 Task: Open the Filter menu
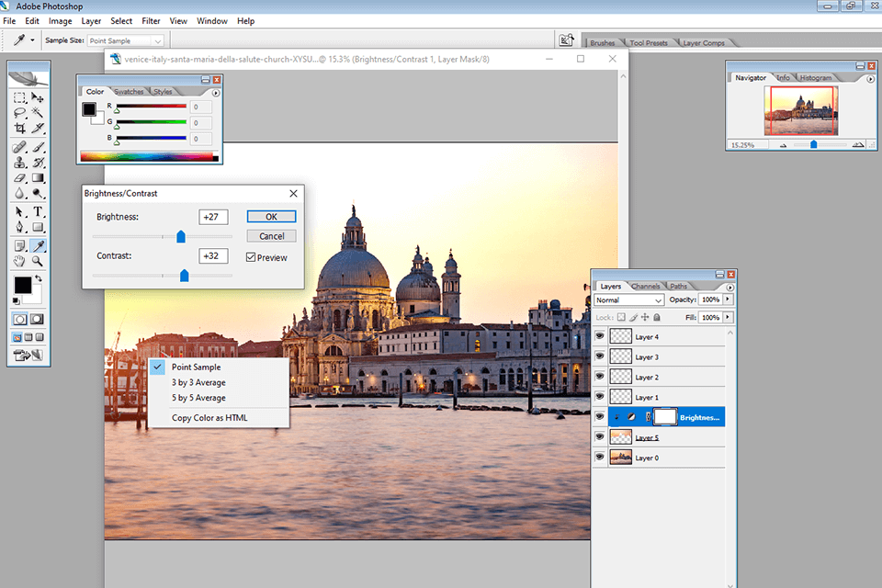tap(151, 20)
